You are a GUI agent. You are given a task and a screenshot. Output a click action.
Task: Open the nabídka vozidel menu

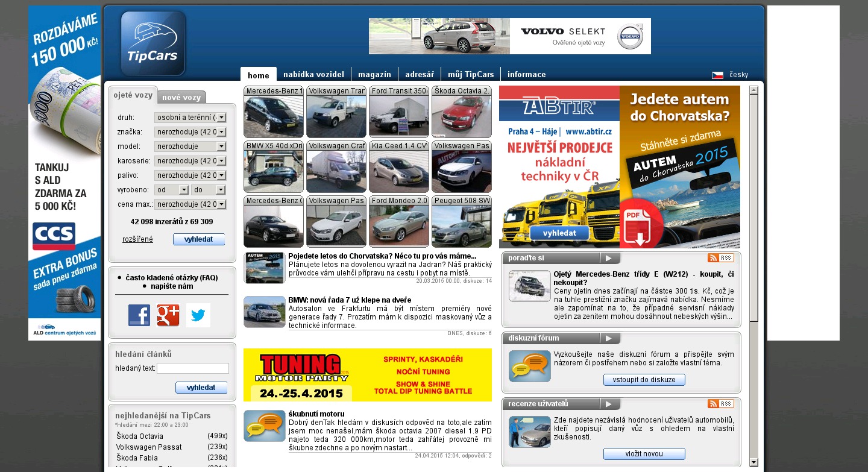[x=313, y=75]
